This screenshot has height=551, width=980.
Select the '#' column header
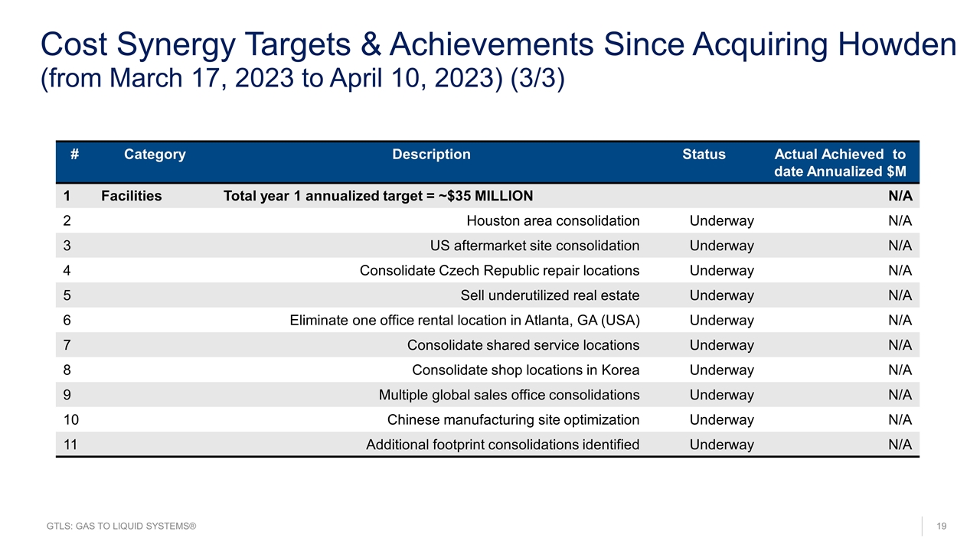pyautogui.click(x=74, y=155)
